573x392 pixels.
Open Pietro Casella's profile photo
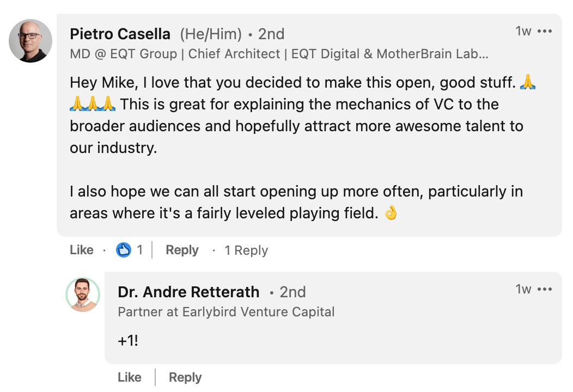[x=31, y=40]
